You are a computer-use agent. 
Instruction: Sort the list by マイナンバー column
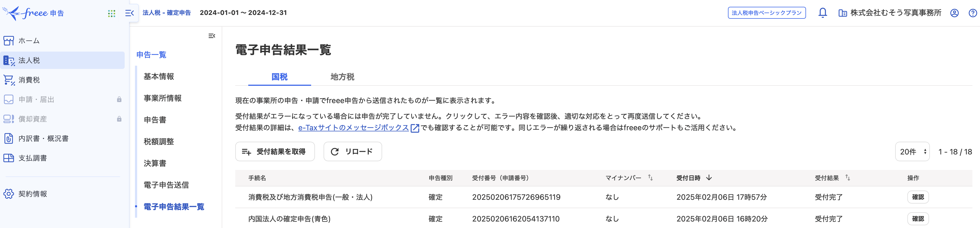[650, 178]
